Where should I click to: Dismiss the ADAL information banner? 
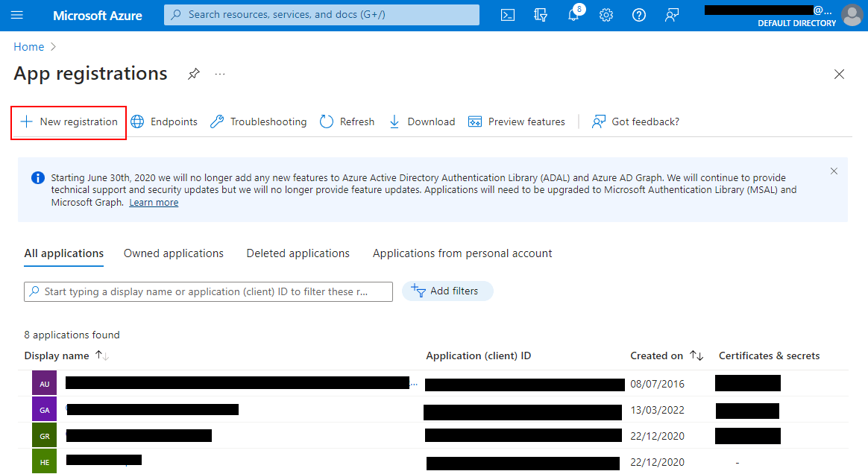pos(834,171)
